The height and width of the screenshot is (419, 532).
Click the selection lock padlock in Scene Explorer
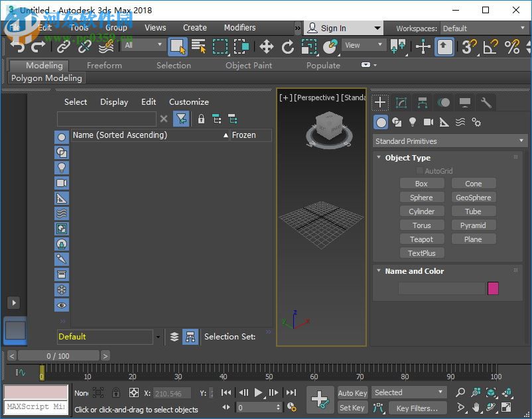click(200, 119)
